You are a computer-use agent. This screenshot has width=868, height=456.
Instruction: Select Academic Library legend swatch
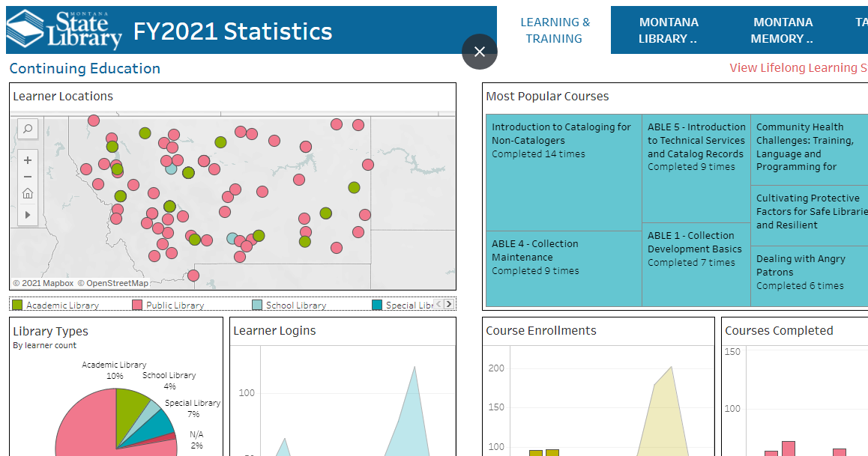point(17,305)
